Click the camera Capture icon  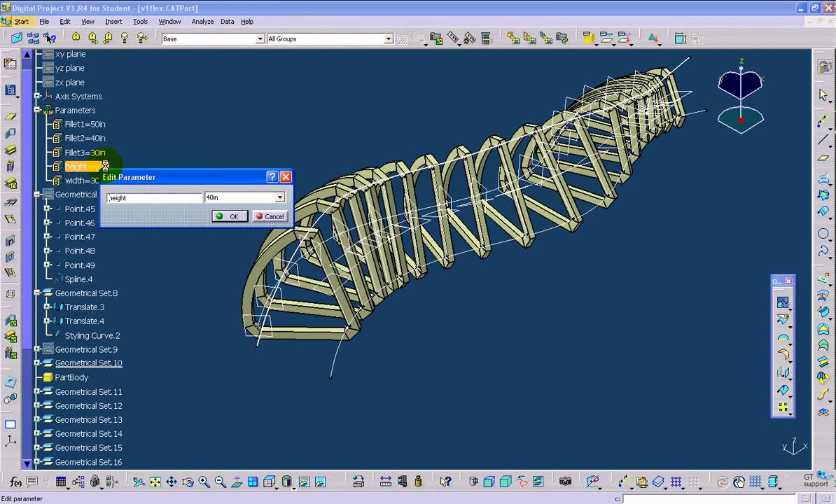pos(565,482)
